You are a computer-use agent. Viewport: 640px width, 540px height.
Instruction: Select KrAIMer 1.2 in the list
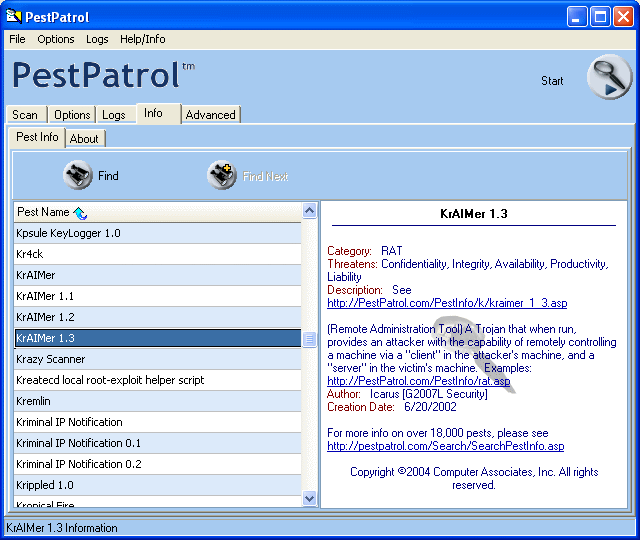click(158, 317)
